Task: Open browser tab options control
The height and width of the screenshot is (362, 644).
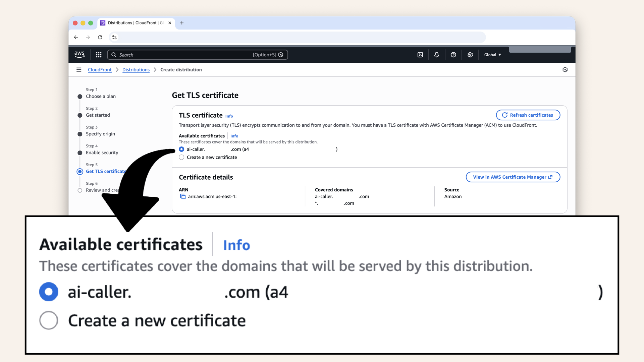Action: pos(114,37)
